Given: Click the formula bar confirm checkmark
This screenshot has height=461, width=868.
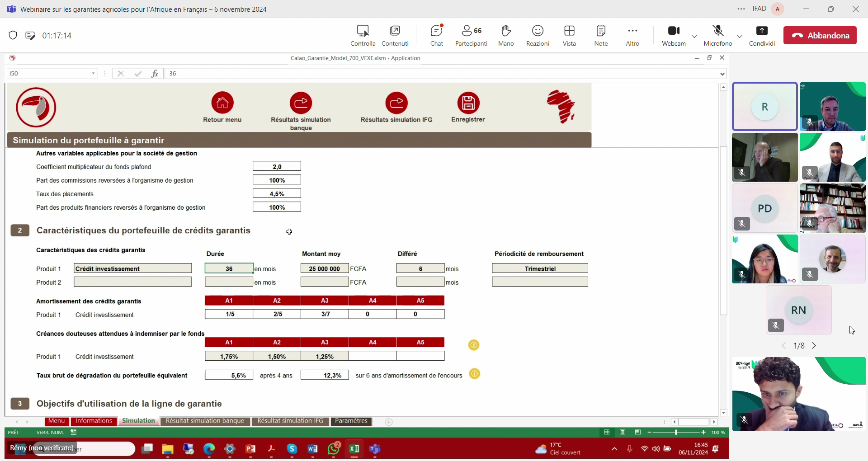Looking at the screenshot, I should pyautogui.click(x=138, y=74).
